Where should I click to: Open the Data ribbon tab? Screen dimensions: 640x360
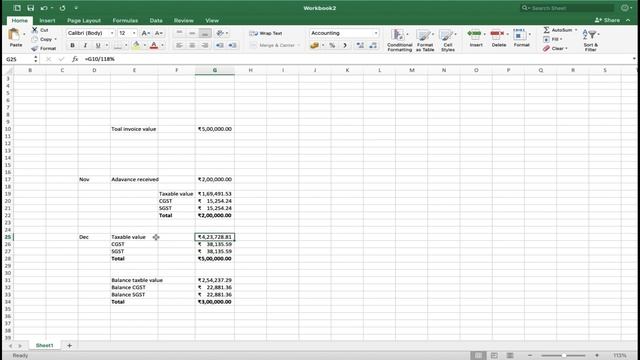coord(156,20)
